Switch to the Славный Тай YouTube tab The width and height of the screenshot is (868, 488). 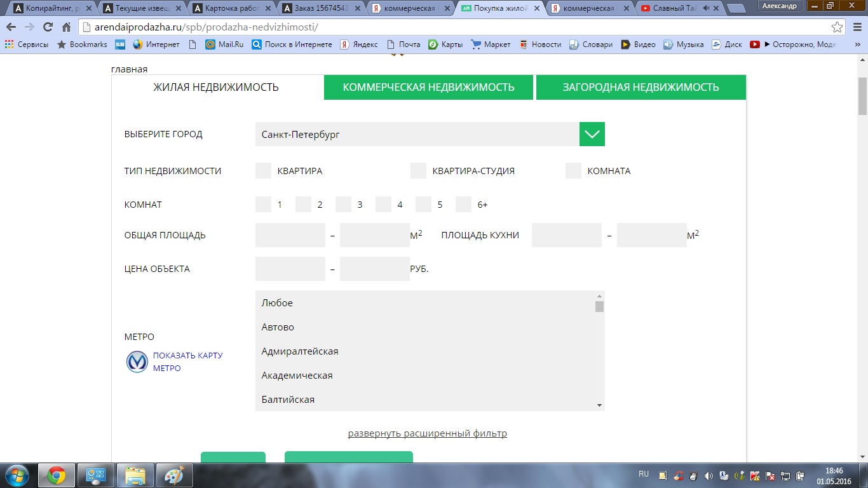click(679, 8)
